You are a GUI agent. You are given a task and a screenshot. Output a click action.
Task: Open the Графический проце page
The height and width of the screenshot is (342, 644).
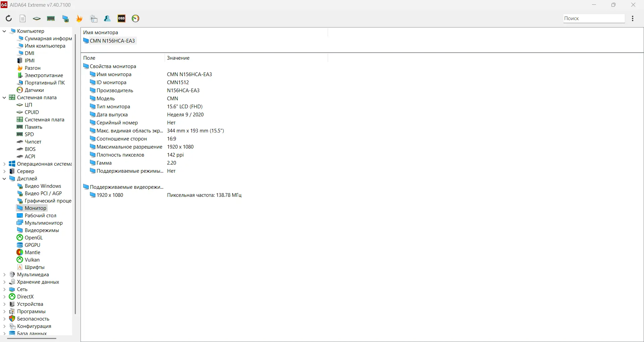coord(44,201)
